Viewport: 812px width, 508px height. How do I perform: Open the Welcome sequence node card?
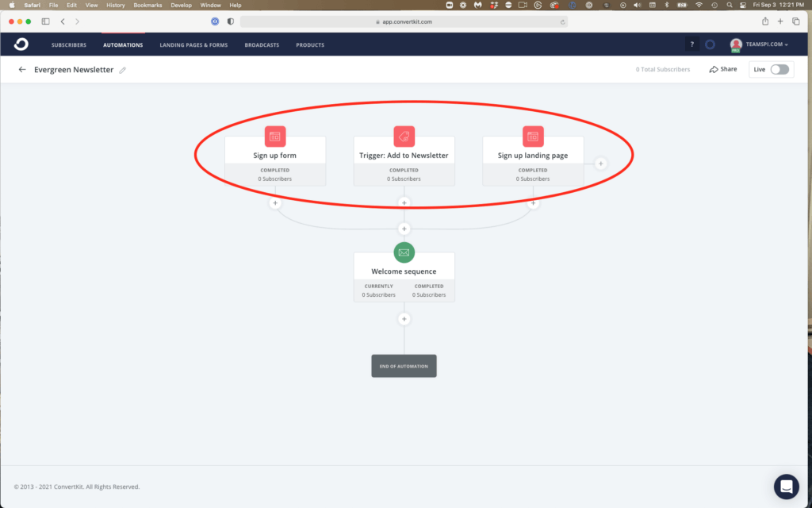click(x=404, y=277)
